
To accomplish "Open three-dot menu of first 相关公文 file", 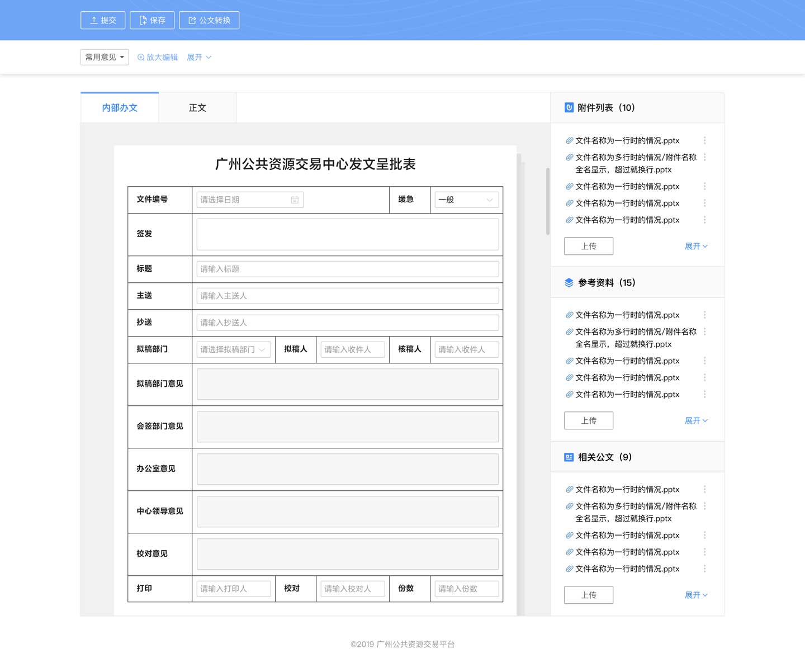I will [x=704, y=489].
